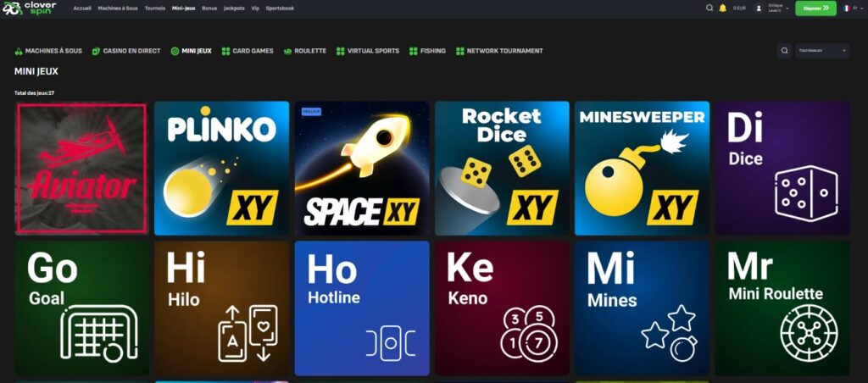Open the Fr language dropdown
Image resolution: width=868 pixels, height=383 pixels.
tap(859, 8)
